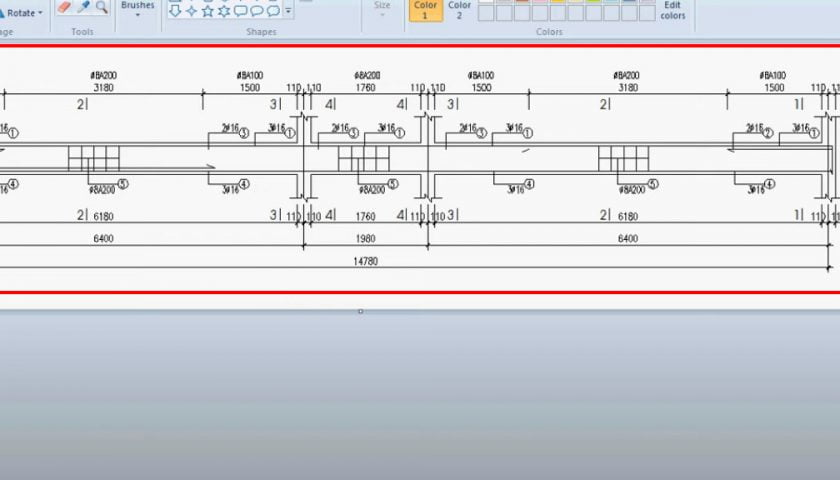The width and height of the screenshot is (840, 480).
Task: Select the oval callout shape
Action: click(x=256, y=11)
